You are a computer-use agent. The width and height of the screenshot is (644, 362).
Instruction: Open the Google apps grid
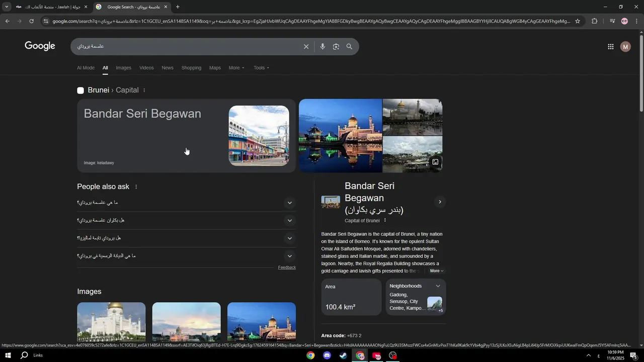pyautogui.click(x=610, y=47)
